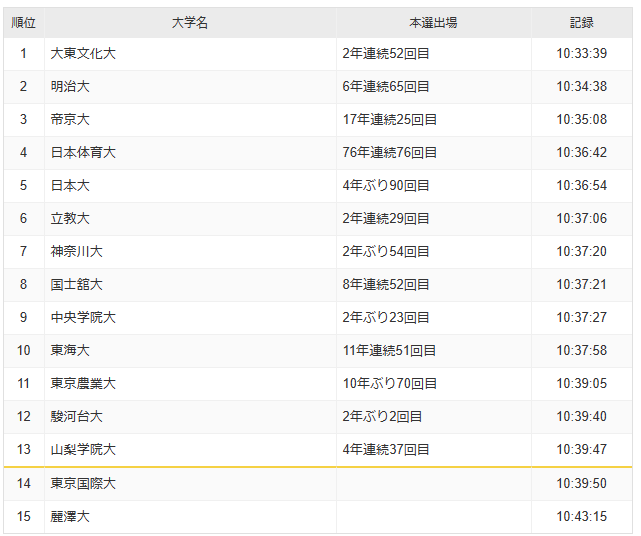Click the record 10:37:27
Image resolution: width=641 pixels, height=536 pixels.
[582, 318]
